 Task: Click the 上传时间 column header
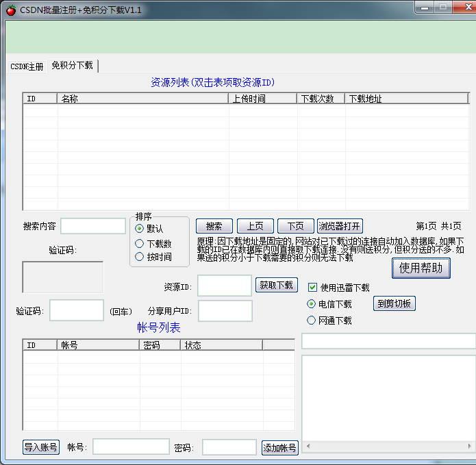pos(262,99)
